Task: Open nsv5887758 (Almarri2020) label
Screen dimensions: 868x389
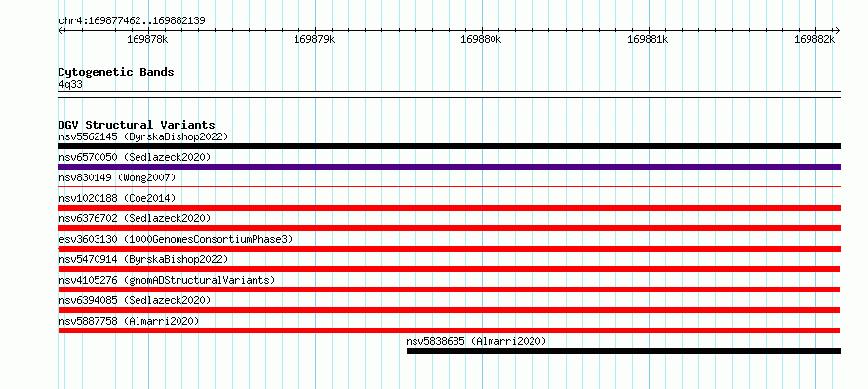Action: pos(129,321)
